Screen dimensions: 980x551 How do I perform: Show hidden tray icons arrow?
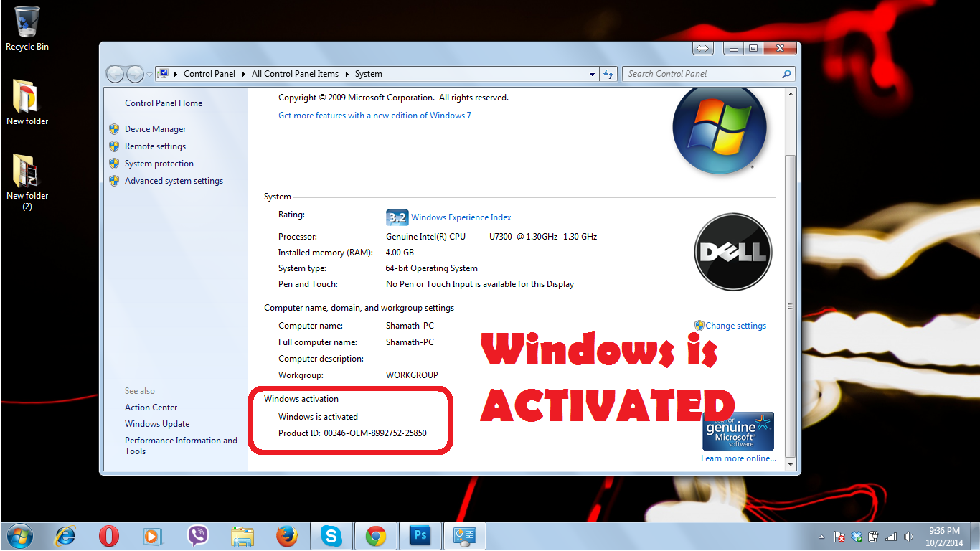(x=821, y=537)
